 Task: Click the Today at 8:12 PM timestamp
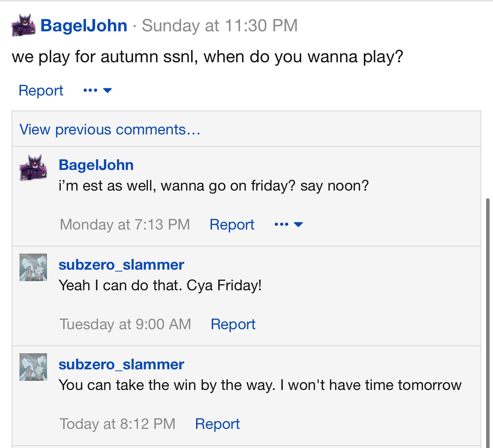click(118, 424)
